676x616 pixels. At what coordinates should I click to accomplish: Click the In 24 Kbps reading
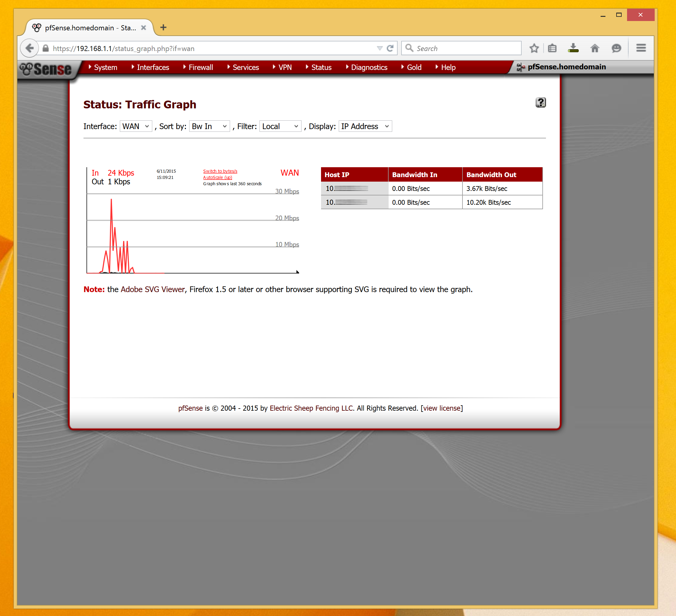point(113,173)
